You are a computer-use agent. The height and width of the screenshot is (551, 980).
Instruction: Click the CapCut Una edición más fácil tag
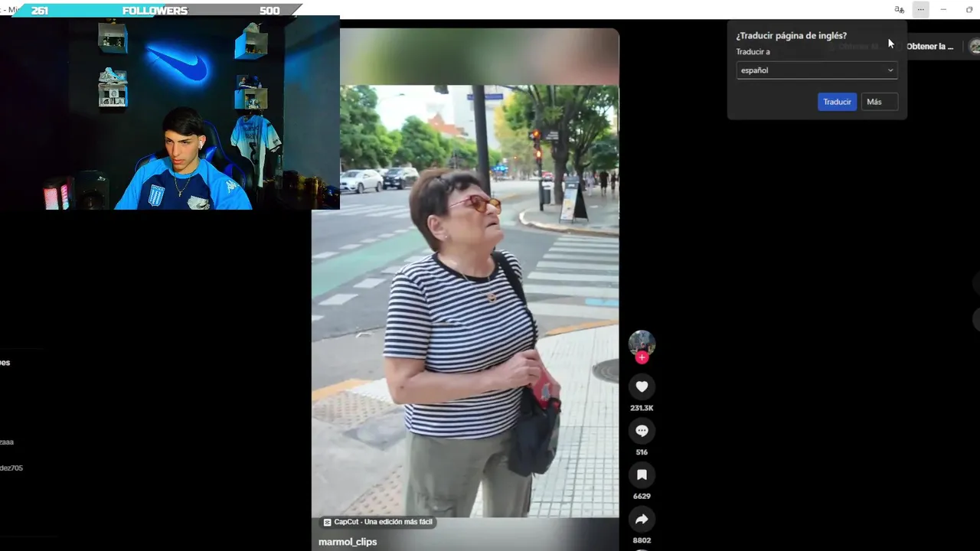point(378,522)
